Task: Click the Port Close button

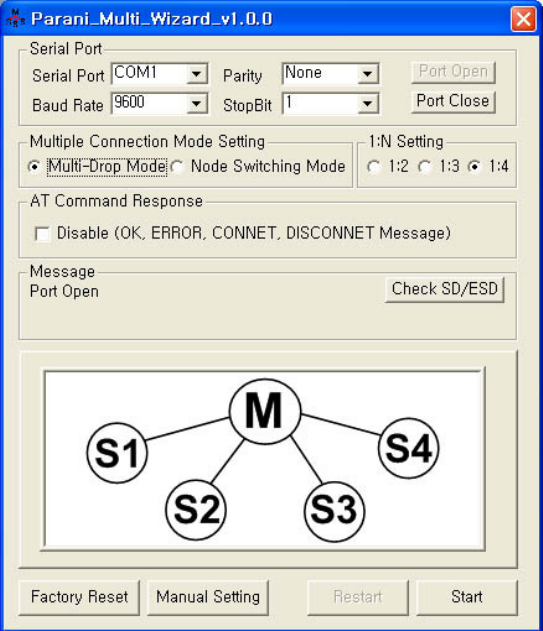Action: (x=453, y=101)
